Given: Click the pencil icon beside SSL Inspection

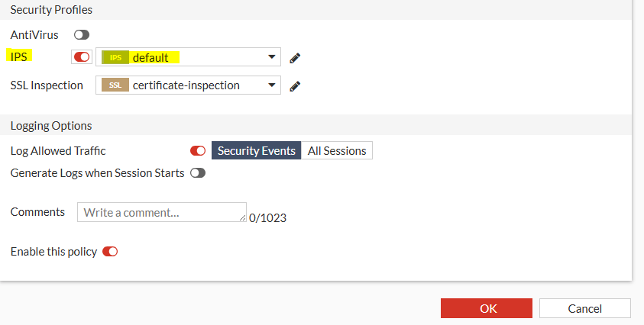Looking at the screenshot, I should pyautogui.click(x=295, y=85).
